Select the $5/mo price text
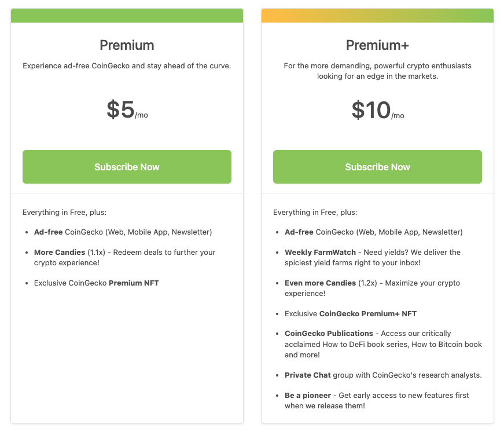Viewport: 504px width, 435px height. click(127, 109)
